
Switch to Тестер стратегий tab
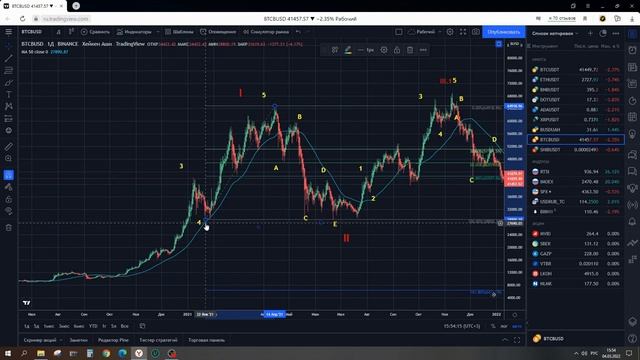point(158,340)
